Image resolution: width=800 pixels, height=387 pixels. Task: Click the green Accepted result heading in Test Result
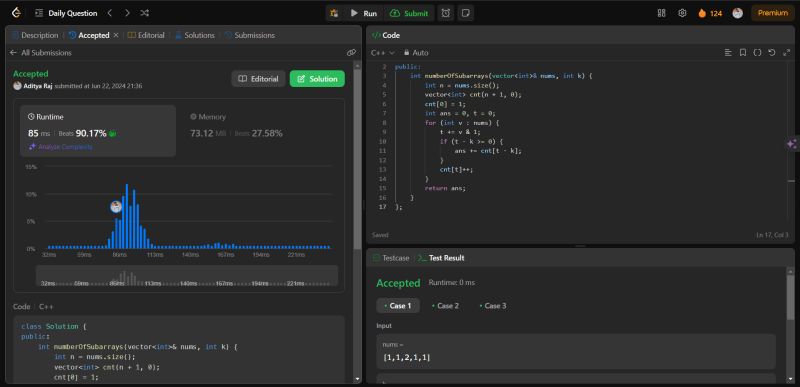click(x=398, y=283)
